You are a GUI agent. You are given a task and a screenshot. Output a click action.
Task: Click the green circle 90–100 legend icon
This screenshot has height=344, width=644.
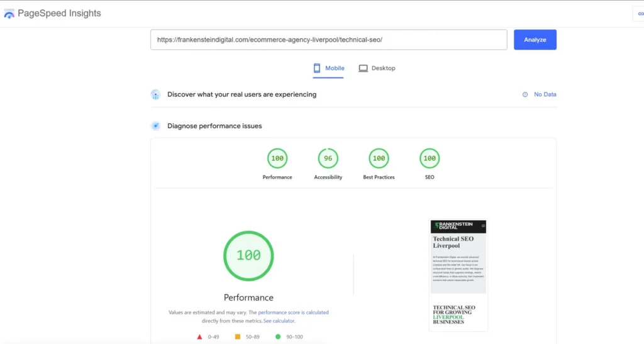click(x=278, y=336)
